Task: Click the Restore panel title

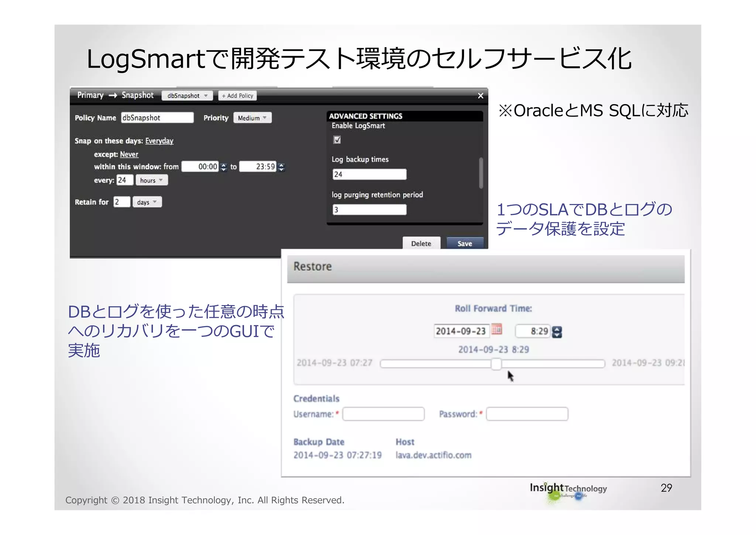Action: click(x=313, y=266)
